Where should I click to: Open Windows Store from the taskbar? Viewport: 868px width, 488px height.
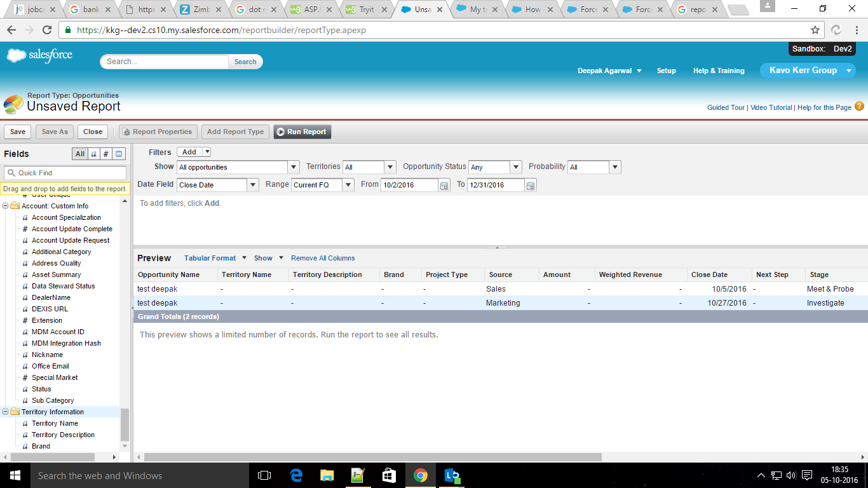[x=389, y=475]
